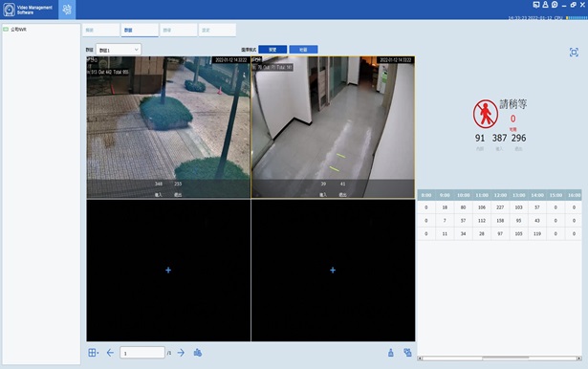The width and height of the screenshot is (588, 369).
Task: Click the 請稍等 status text
Action: coord(513,104)
